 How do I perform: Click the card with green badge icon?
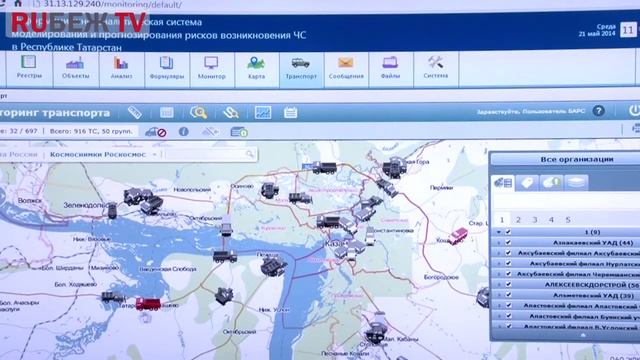click(239, 131)
